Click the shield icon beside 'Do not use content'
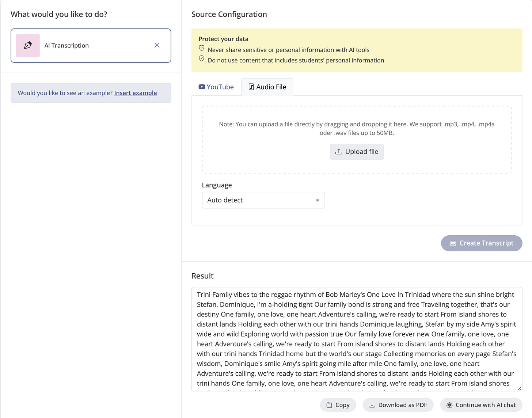Screen dimensions: 532x418 pos(201,58)
